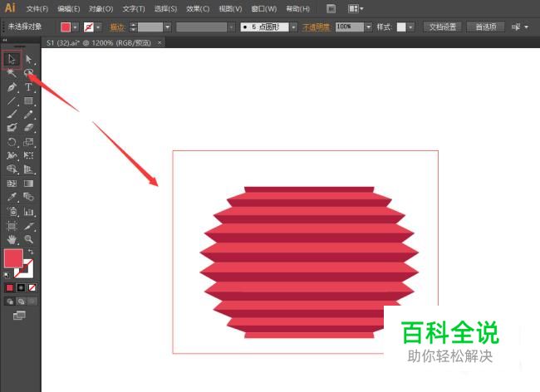Enable Draw Inside mode
Screen dimensions: 540x392
pyautogui.click(x=32, y=301)
